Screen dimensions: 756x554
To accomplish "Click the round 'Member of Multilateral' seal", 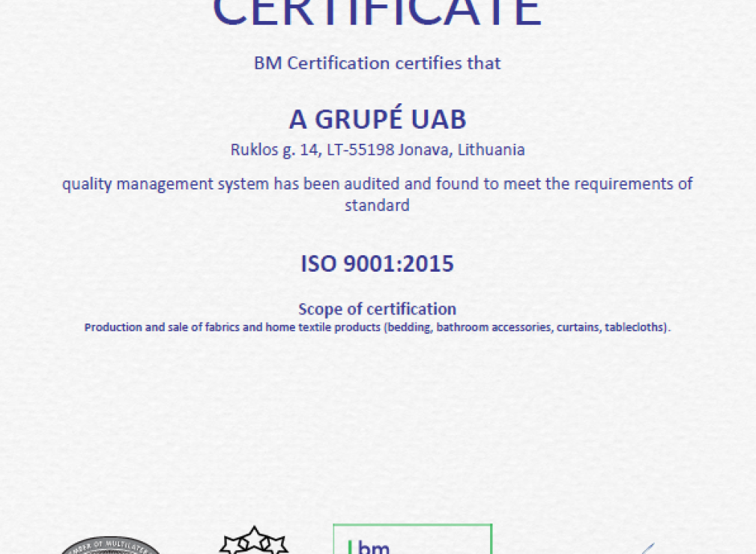I will (112, 545).
